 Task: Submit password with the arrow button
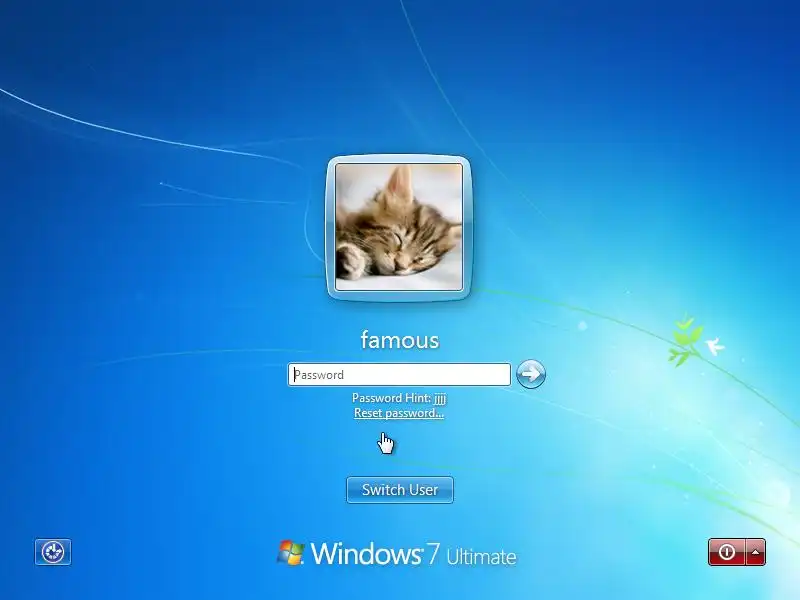pos(531,374)
